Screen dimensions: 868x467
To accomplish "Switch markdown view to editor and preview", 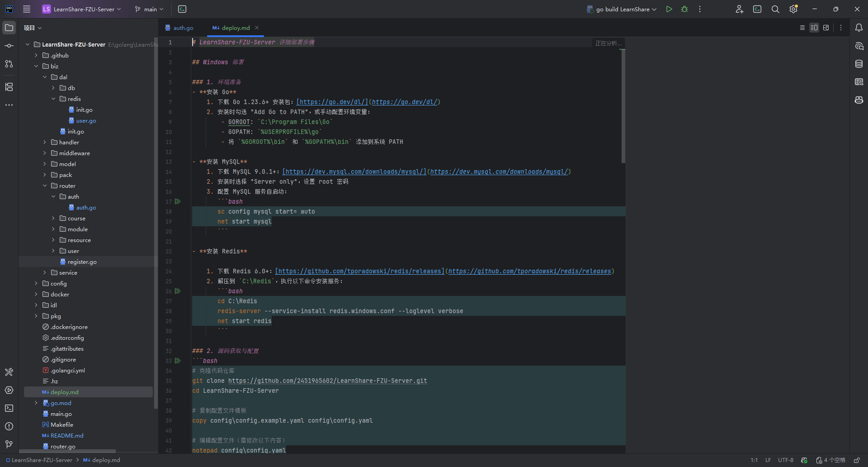I will click(x=814, y=28).
